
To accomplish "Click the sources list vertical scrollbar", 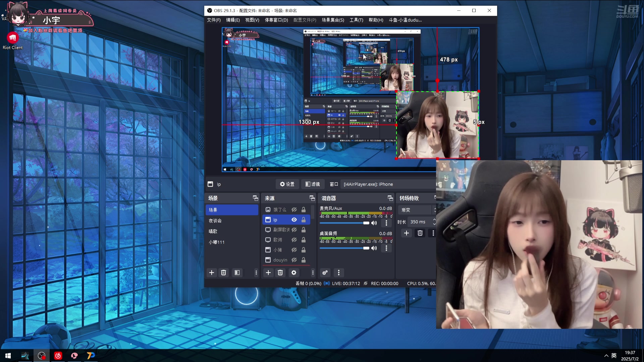I will coord(313,212).
